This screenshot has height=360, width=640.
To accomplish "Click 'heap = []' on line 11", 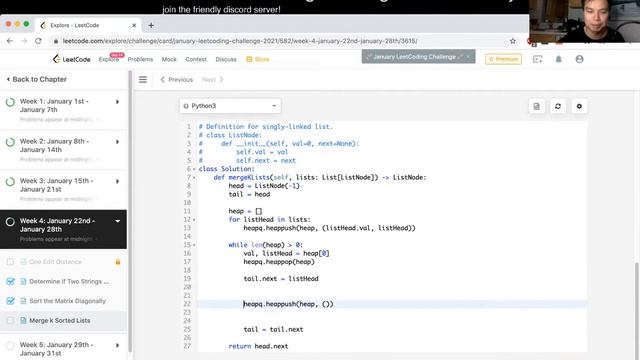I will tap(245, 211).
